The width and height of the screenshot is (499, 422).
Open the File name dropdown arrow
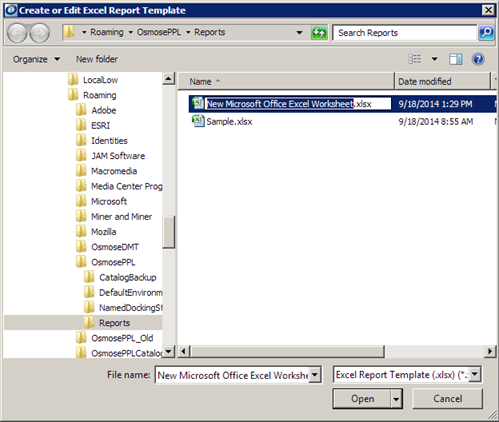(x=315, y=375)
